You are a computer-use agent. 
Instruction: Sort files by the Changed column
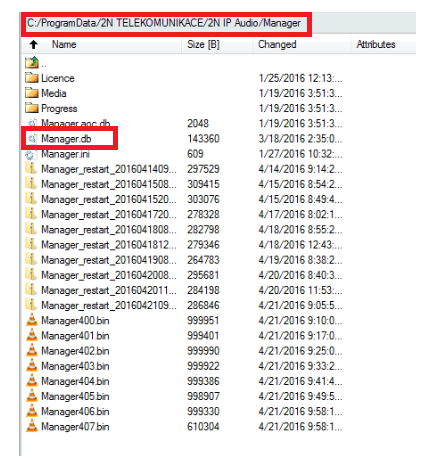[277, 44]
